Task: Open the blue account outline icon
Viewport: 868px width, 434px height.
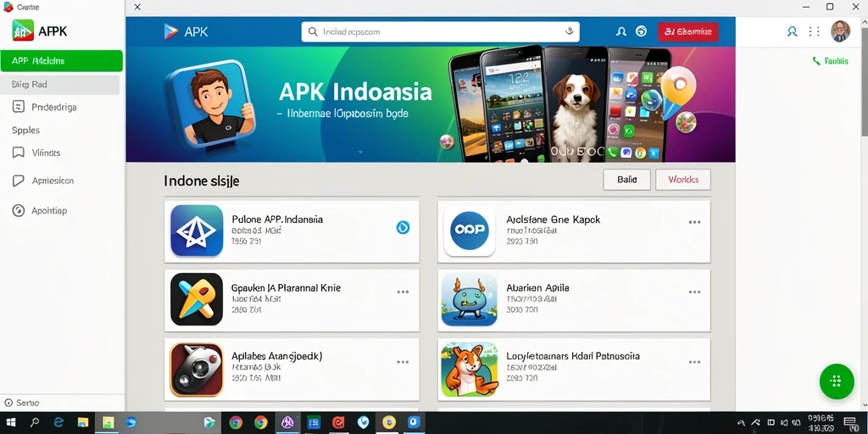Action: [793, 31]
